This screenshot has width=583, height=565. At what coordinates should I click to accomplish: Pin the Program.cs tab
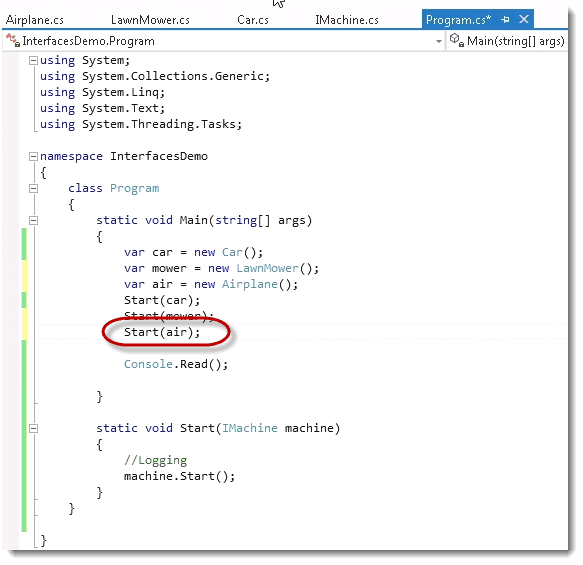coord(505,19)
